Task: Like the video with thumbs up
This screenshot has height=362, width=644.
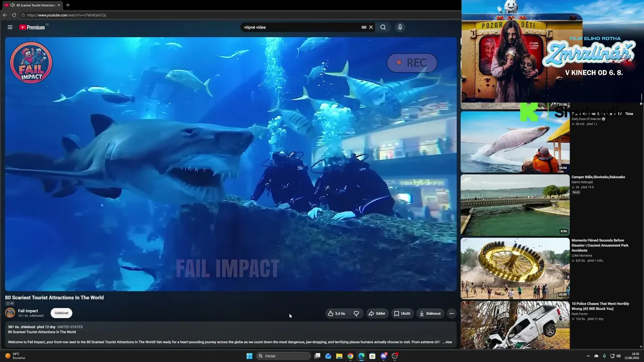Action: [337, 313]
